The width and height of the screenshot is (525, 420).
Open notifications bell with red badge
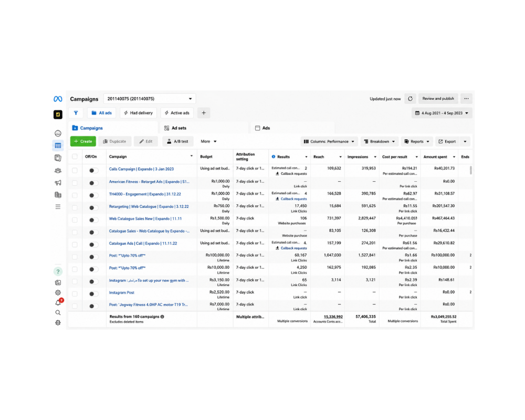coord(59,302)
